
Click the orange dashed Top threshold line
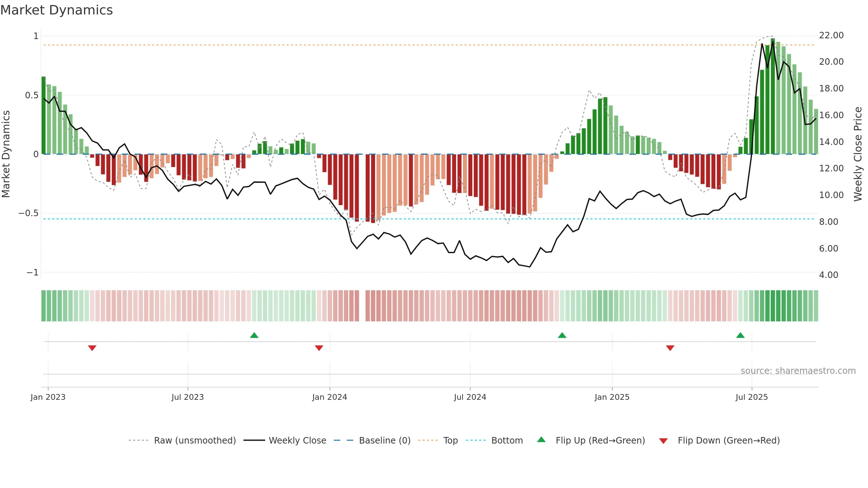429,45
